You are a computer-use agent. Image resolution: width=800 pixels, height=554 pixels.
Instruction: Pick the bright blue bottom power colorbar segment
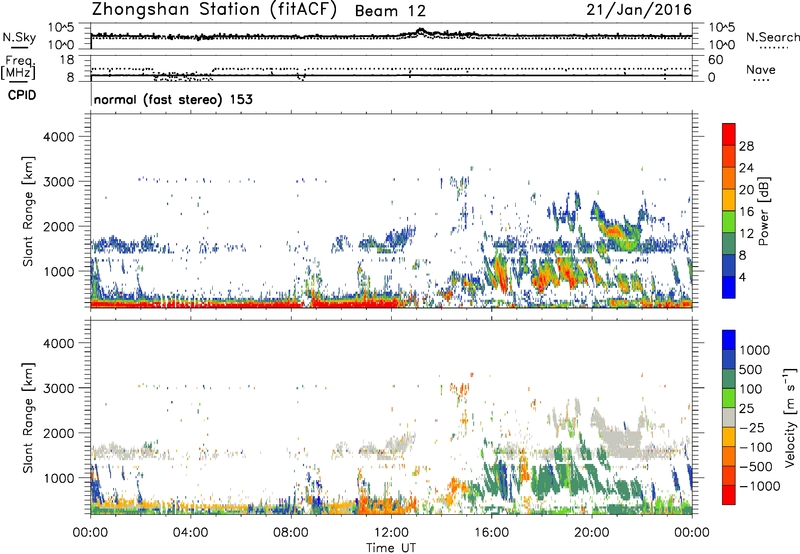pos(729,288)
